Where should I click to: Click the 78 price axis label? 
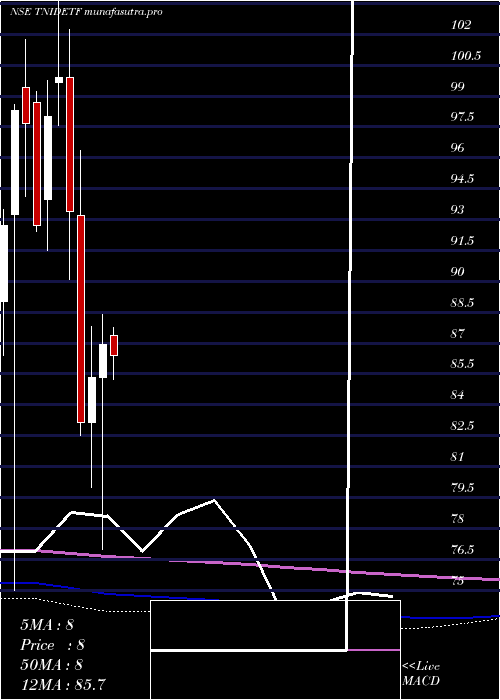tap(458, 519)
